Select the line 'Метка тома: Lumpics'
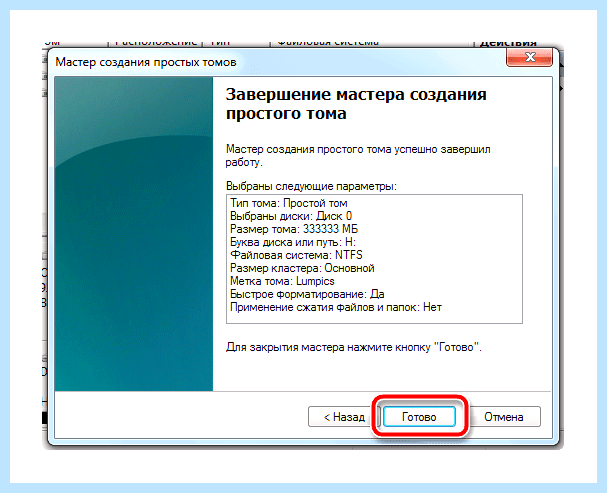Viewport: 607px width, 493px height. coord(282,281)
